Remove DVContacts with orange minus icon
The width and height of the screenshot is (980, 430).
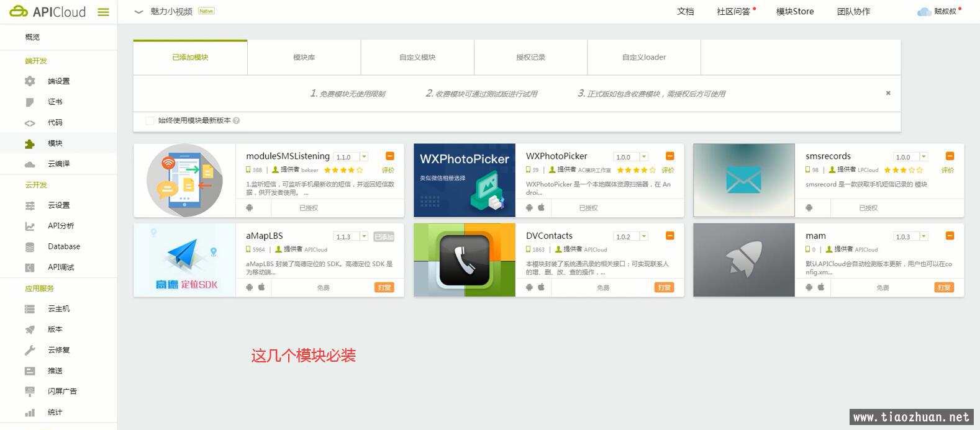(x=670, y=236)
